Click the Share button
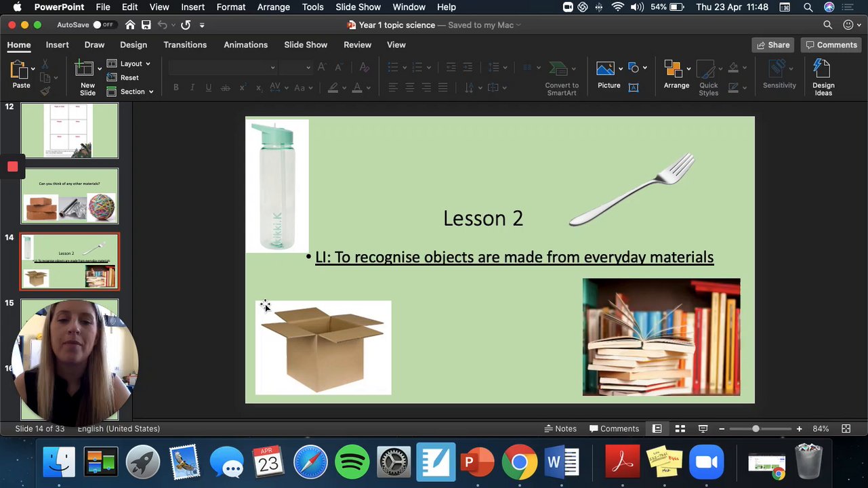Image resolution: width=868 pixels, height=488 pixels. pos(772,45)
